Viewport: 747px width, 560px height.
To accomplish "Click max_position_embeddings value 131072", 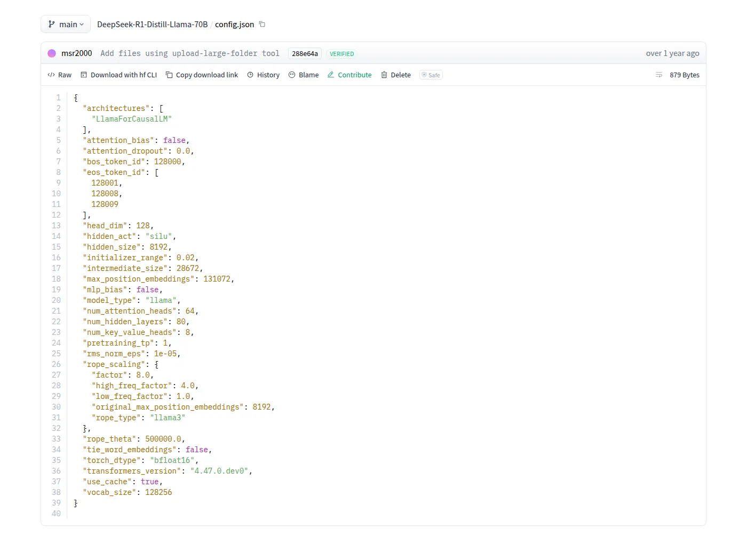I will point(217,279).
